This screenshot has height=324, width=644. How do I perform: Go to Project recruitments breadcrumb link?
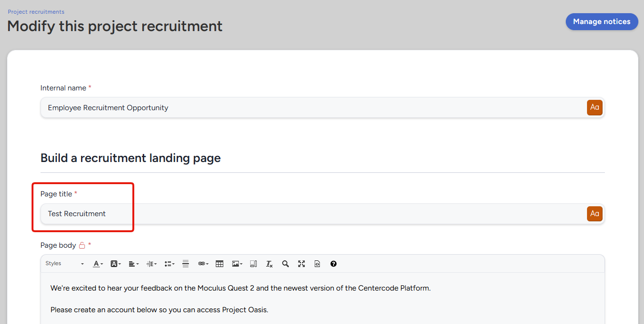click(36, 12)
